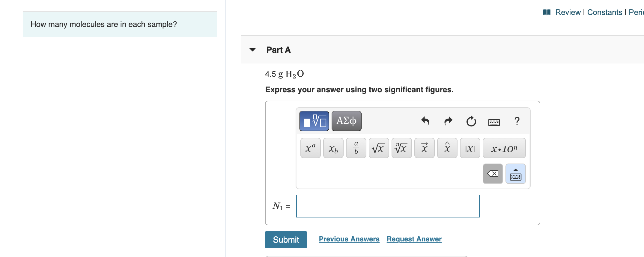Open the Review link
644x257 pixels.
click(568, 12)
